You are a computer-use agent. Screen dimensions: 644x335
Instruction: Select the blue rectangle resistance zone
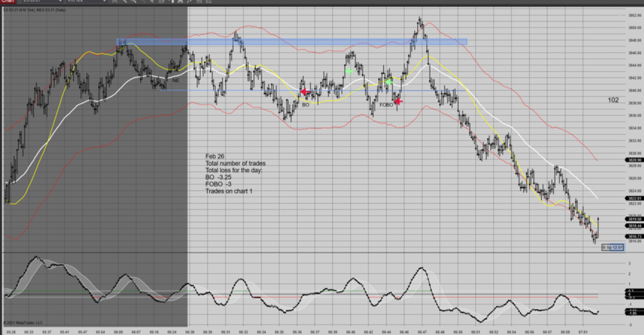coord(291,42)
